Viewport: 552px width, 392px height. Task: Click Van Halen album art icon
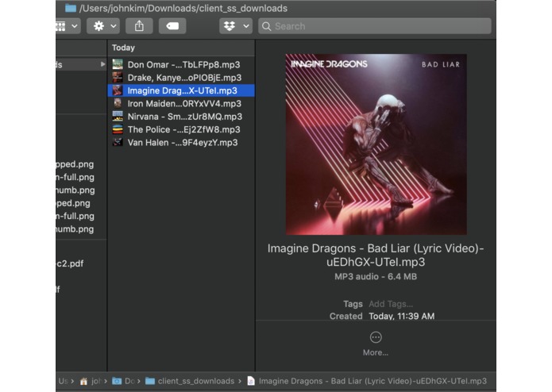tap(118, 142)
